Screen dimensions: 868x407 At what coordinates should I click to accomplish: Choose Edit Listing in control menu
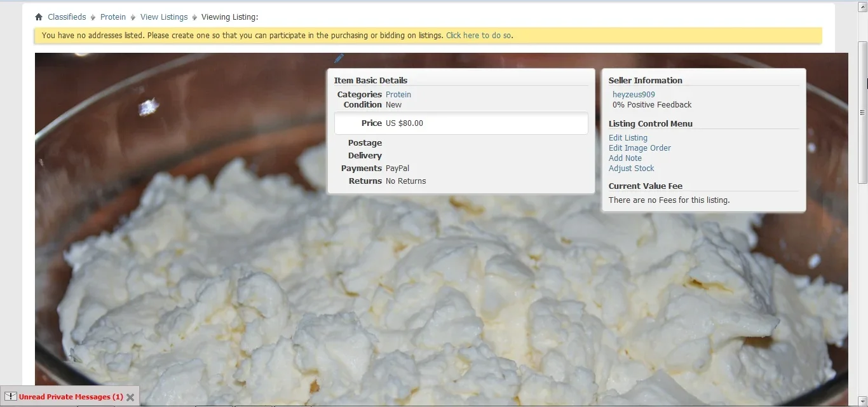point(628,138)
